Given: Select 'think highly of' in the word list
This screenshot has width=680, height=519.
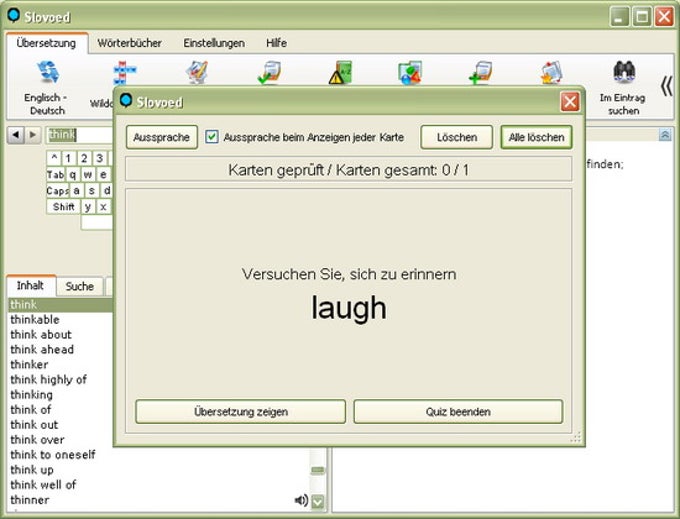Looking at the screenshot, I should point(49,379).
